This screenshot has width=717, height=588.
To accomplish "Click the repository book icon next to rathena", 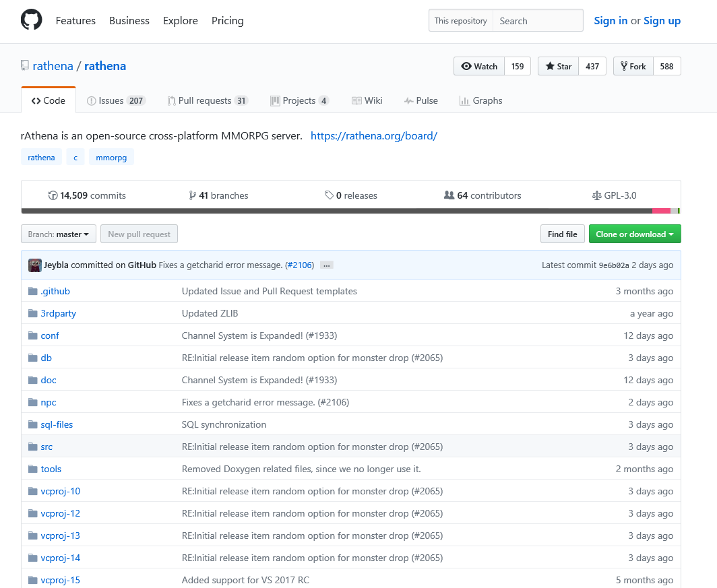I will [25, 65].
